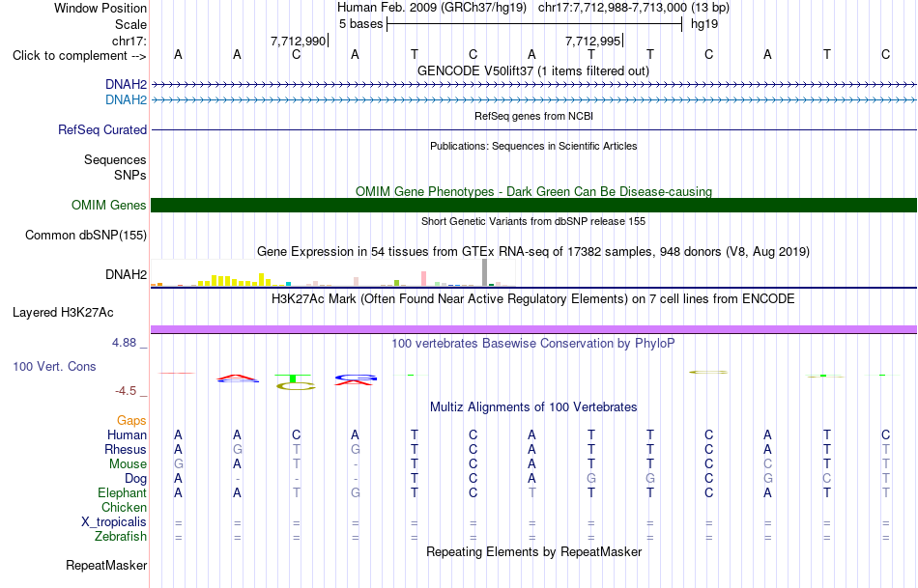
Task: Click the purple H3K27Ac signal bar
Action: 533,329
